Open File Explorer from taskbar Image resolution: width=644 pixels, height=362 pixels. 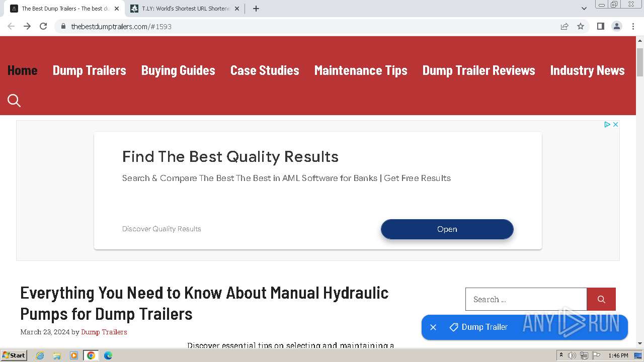pos(57,355)
